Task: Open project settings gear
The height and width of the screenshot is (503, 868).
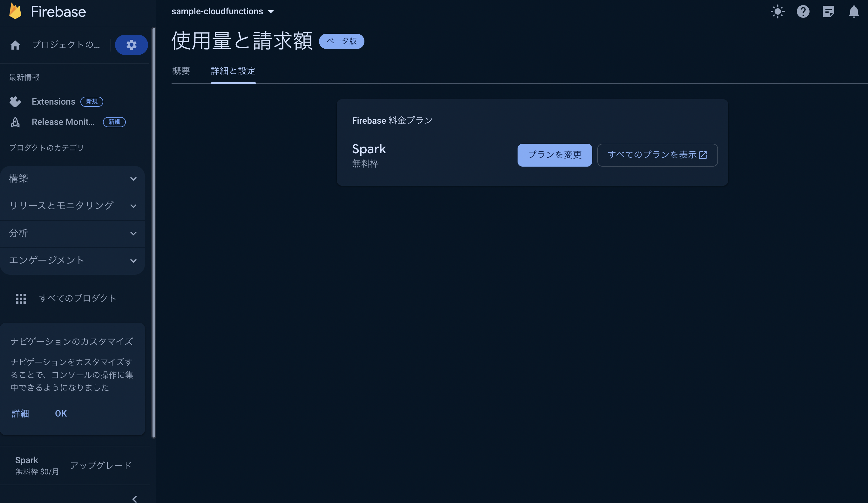Action: tap(131, 45)
